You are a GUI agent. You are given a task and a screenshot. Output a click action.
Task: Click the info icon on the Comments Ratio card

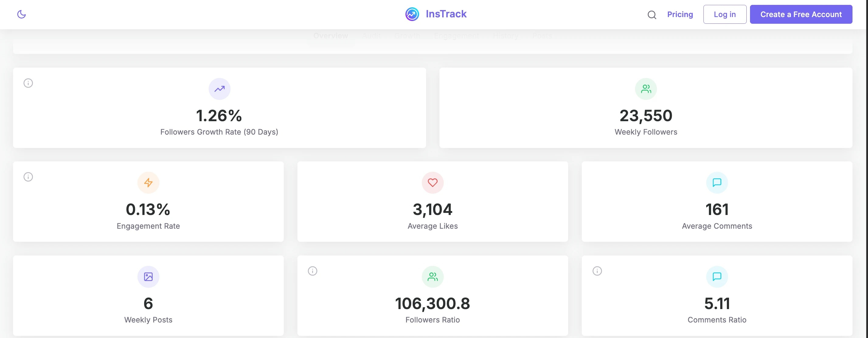[597, 270]
